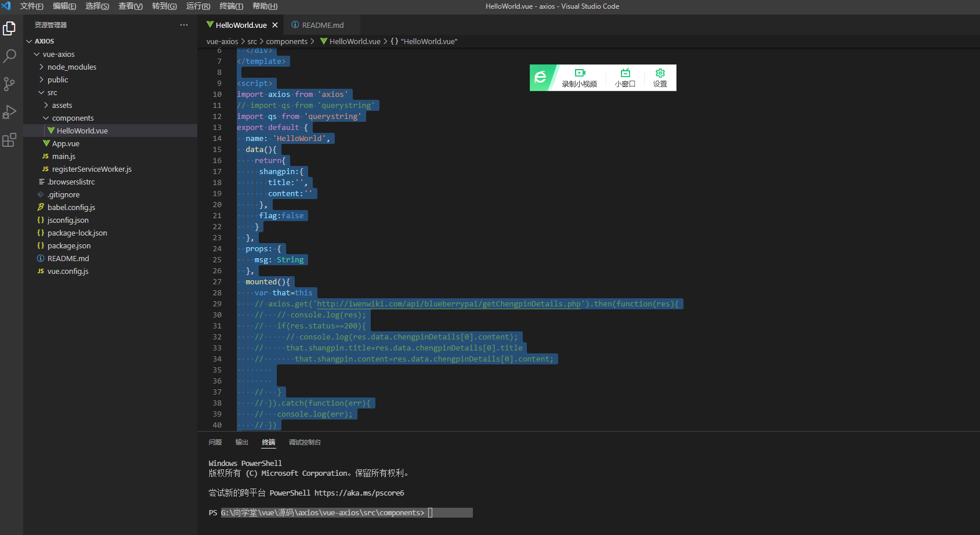The height and width of the screenshot is (535, 980).
Task: Open the Extensions view
Action: click(x=9, y=140)
